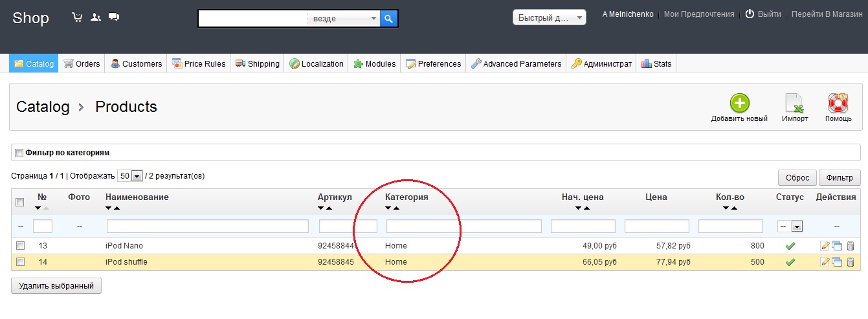Viewport: 868px width, 319px height.
Task: Open the Catalog tab
Action: pyautogui.click(x=34, y=63)
